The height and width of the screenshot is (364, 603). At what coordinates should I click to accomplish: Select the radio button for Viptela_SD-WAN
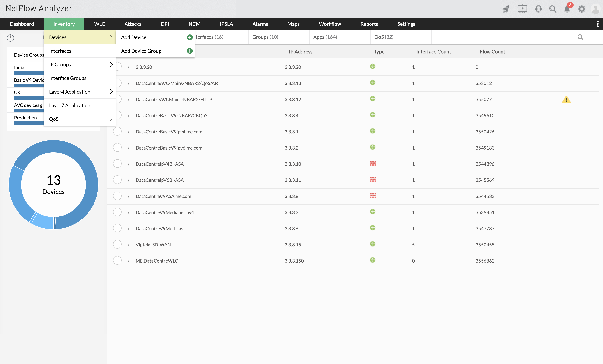[117, 244]
